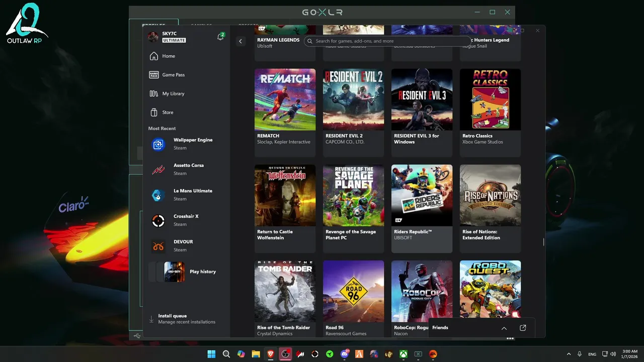Open volume control in system tray
This screenshot has height=362, width=644.
click(x=614, y=354)
